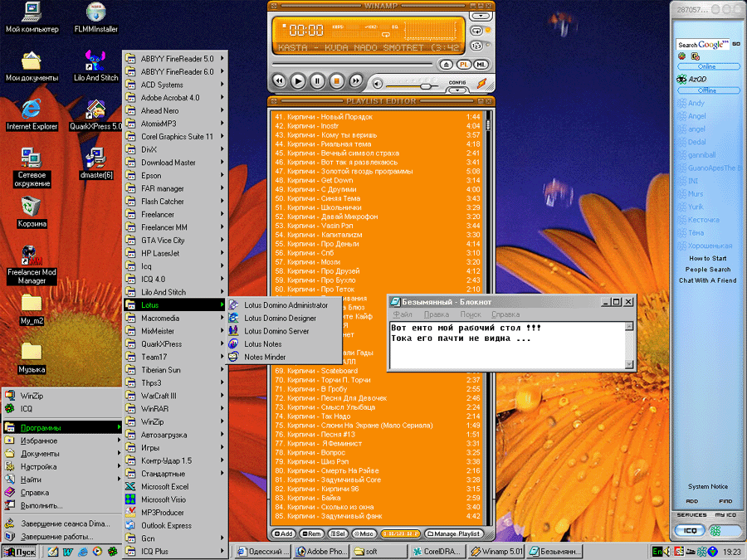Switch to CorelDRA... taskbar button
The height and width of the screenshot is (560, 747).
pos(437,552)
